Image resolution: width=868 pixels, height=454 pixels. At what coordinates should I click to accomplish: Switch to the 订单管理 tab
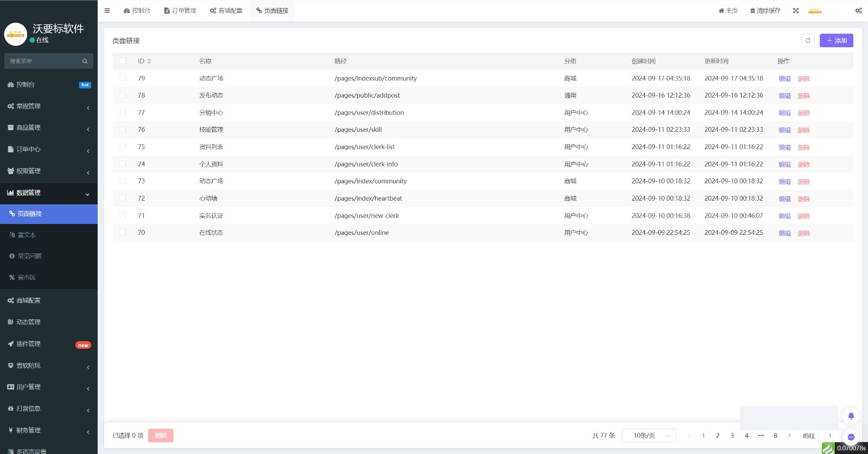[x=180, y=10]
